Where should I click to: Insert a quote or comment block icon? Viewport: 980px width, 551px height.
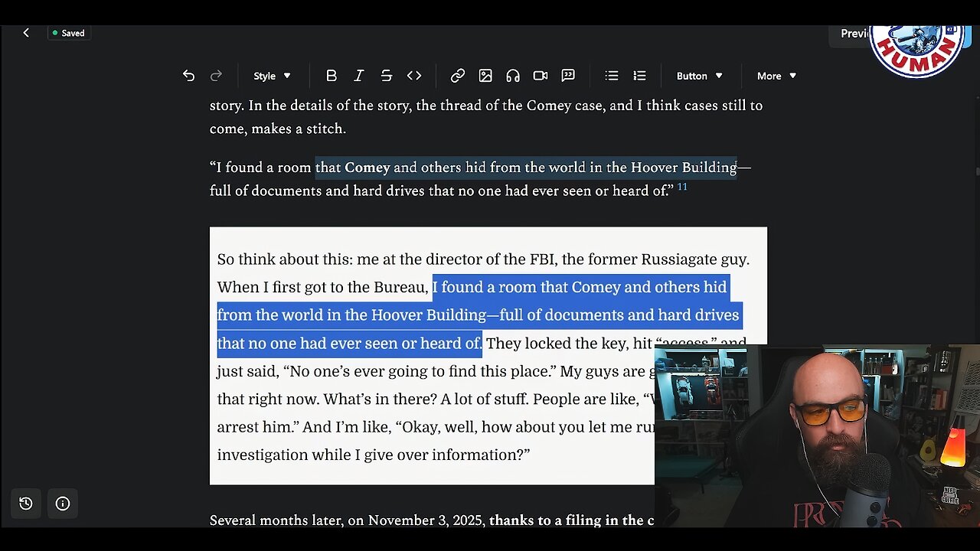pyautogui.click(x=568, y=76)
